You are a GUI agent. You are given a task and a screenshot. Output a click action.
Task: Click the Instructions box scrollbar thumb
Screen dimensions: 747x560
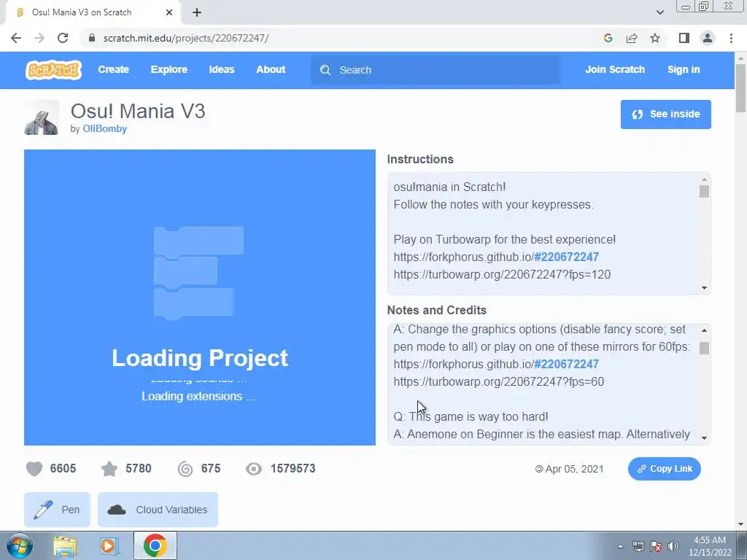[704, 192]
